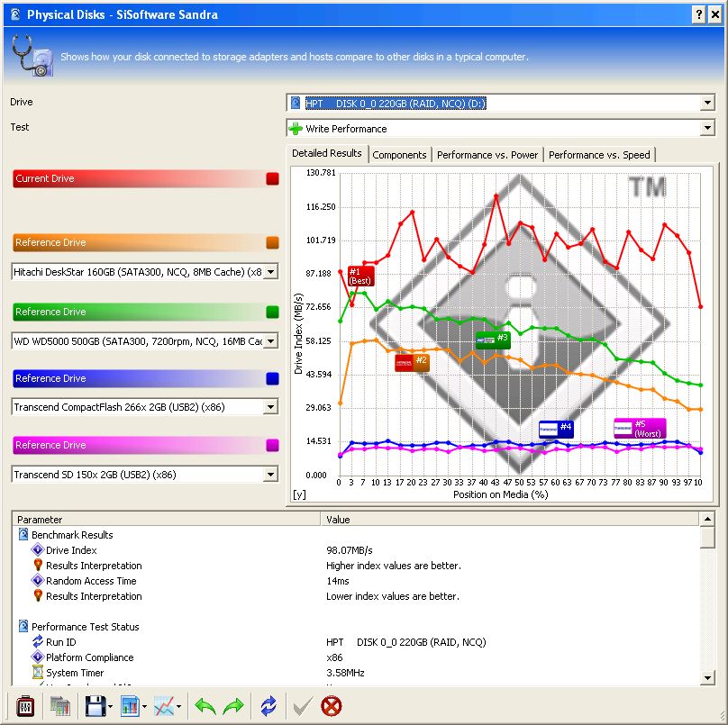Click the stethoscope disk icon in header
Image resolution: width=728 pixels, height=725 pixels.
(x=32, y=56)
